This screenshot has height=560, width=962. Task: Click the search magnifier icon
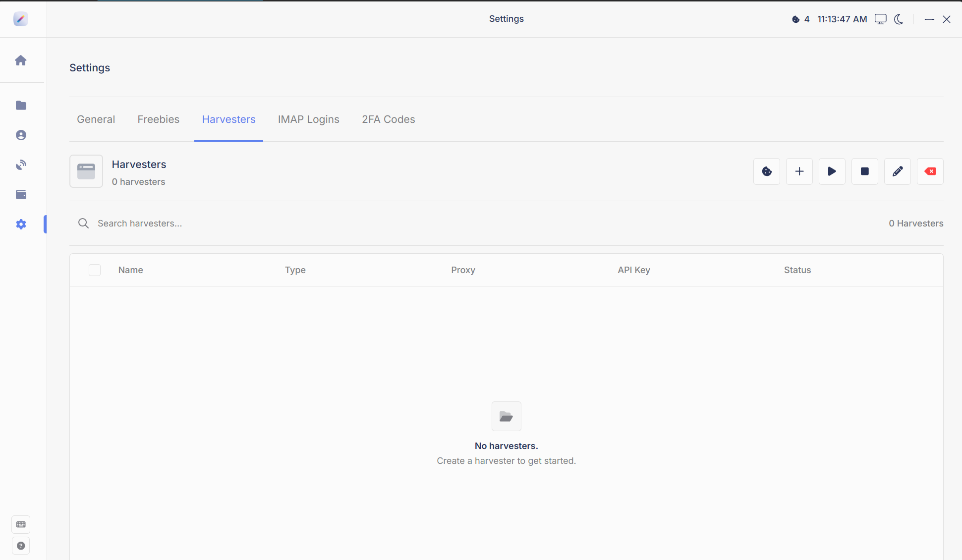point(84,224)
